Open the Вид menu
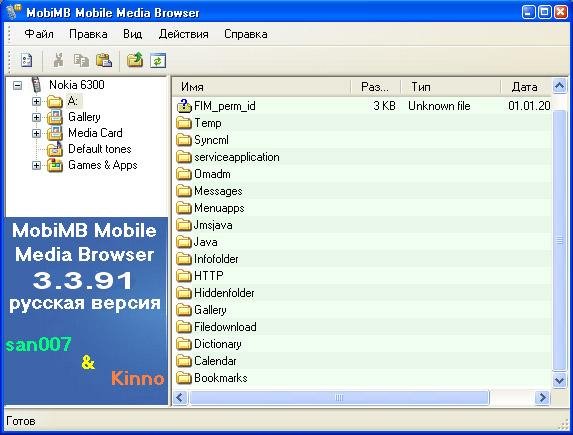Screen dimensions: 573x435 click(132, 34)
